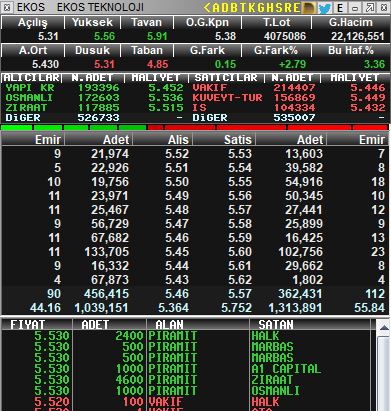This screenshot has height=411, width=391.
Task: Click the red trade row VAKIF HALK 100
Action: [x=186, y=402]
